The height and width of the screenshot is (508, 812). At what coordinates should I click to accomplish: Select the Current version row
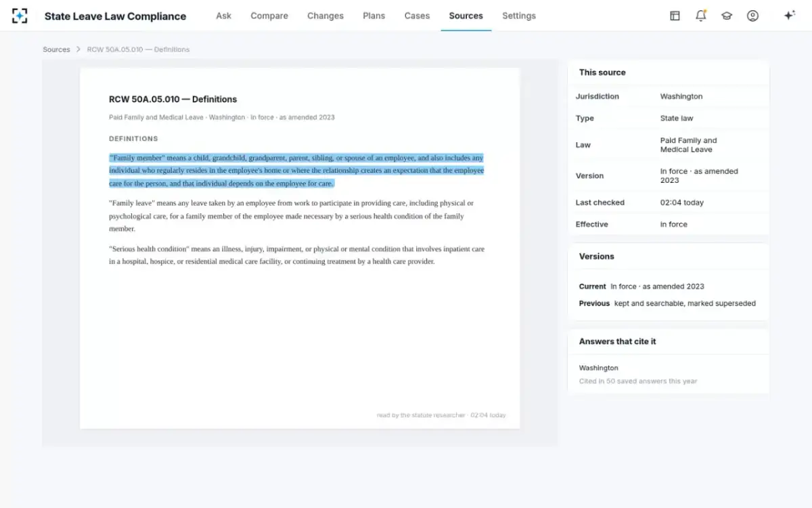[641, 287]
